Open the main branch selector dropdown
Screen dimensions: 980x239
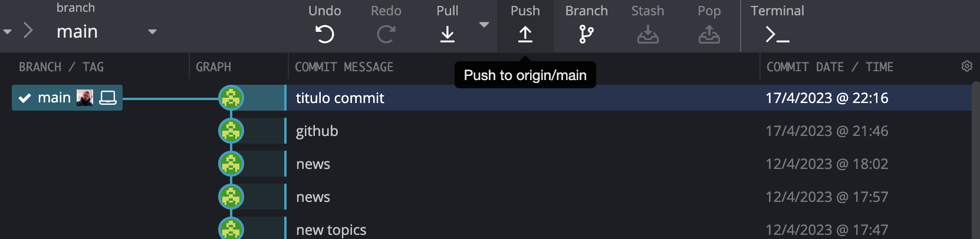tap(152, 32)
